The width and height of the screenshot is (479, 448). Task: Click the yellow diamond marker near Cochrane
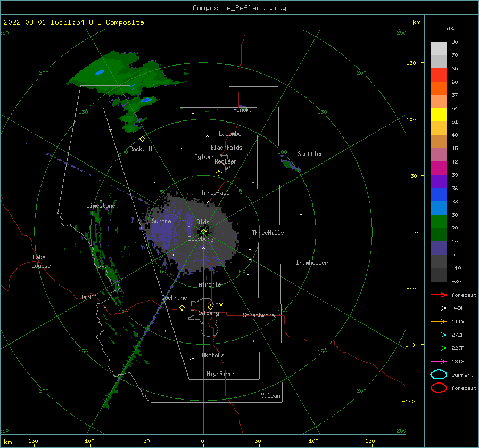coord(183,307)
